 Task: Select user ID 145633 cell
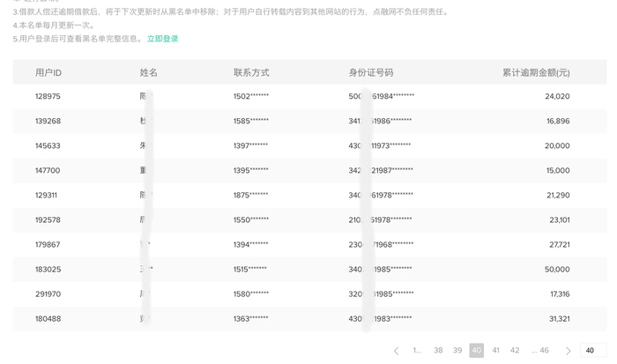pos(48,146)
